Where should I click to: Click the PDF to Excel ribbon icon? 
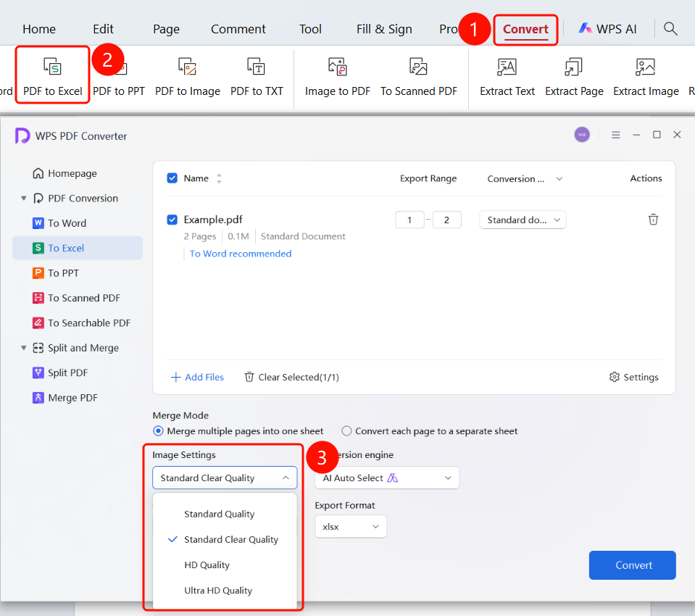coord(53,76)
